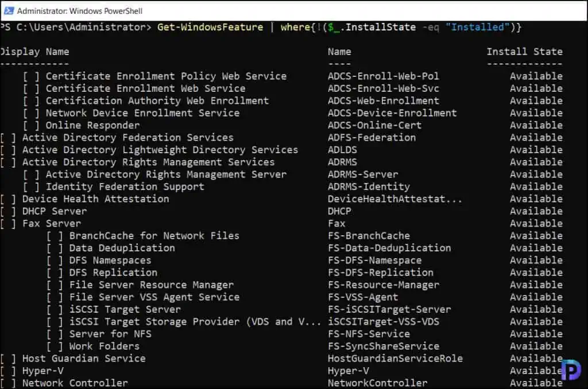Click Active Directory Rights Management Services text
The image size is (588, 389).
pos(149,162)
